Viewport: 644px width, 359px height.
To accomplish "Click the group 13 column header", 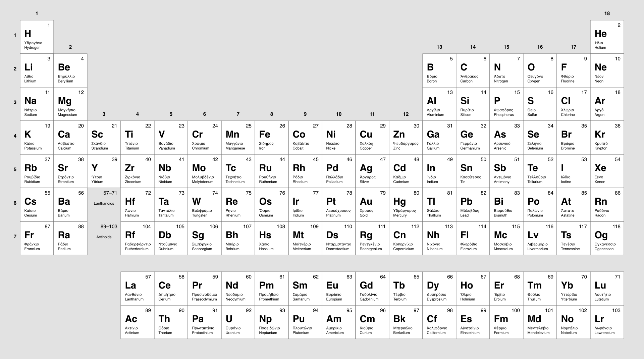I will tap(439, 47).
